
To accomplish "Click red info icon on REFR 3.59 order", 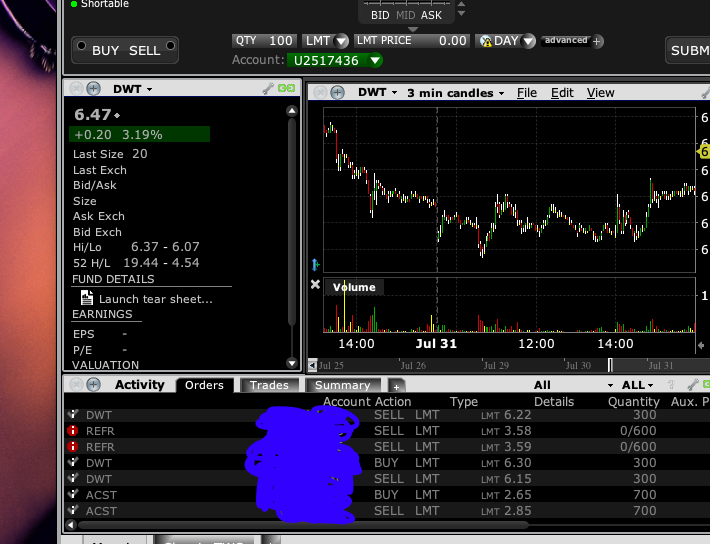I will (x=72, y=447).
